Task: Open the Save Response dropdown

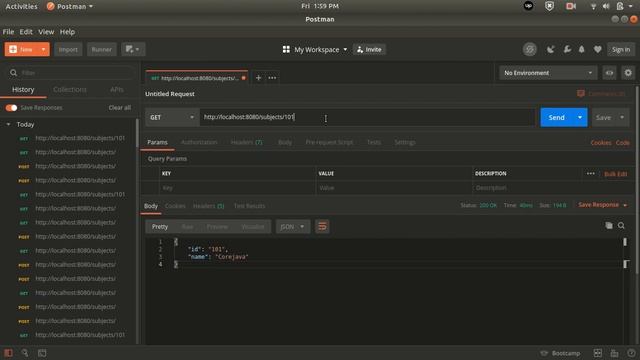Action: click(602, 205)
